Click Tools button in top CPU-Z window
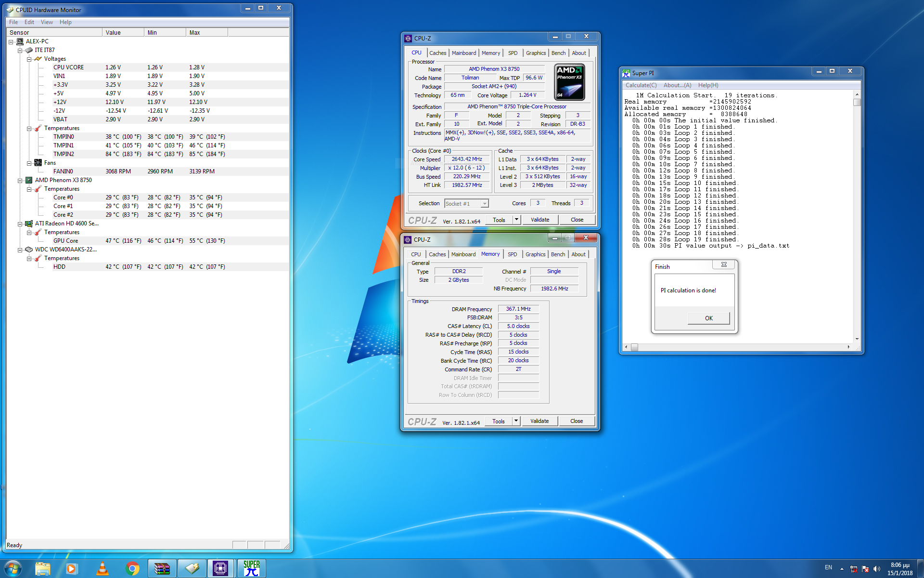The height and width of the screenshot is (578, 924). (x=499, y=220)
